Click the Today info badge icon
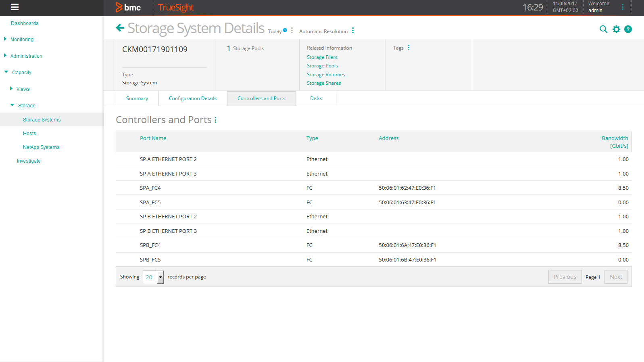644x362 pixels. (285, 30)
